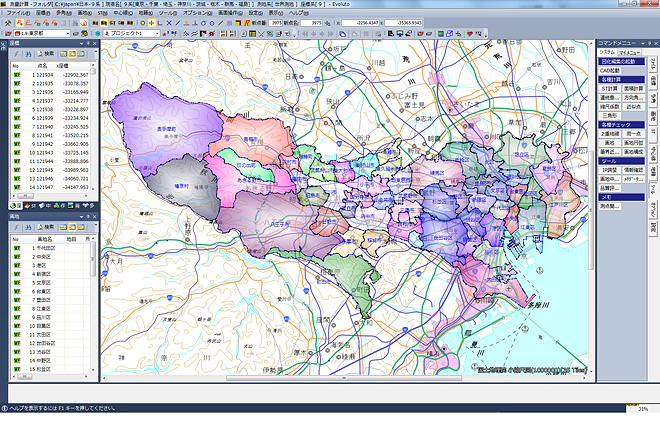Open the オプション menu
The image size is (660, 428).
[197, 13]
